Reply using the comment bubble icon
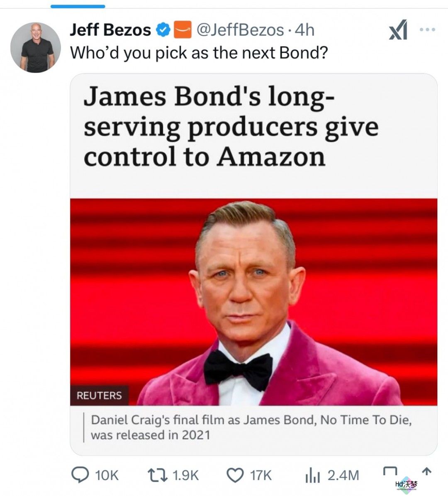The width and height of the screenshot is (448, 496). click(80, 475)
